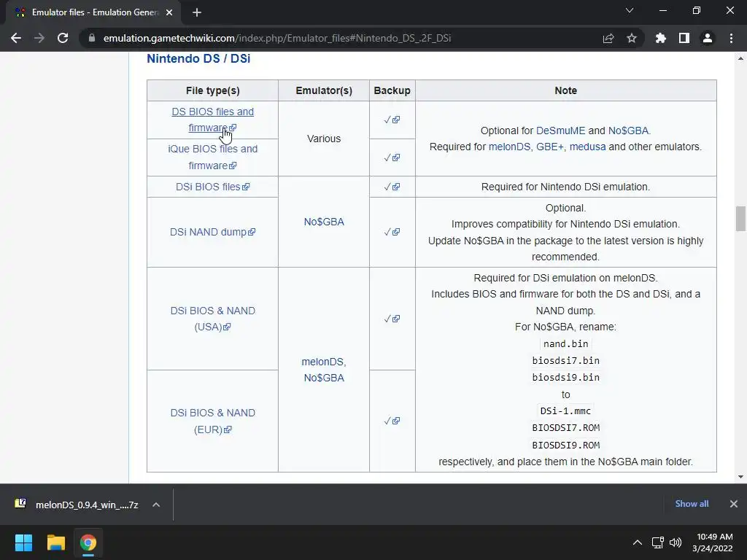Click the backup checkmark for DSi BIOS & NAND EUR
Screen dimensions: 747x560
(x=392, y=421)
